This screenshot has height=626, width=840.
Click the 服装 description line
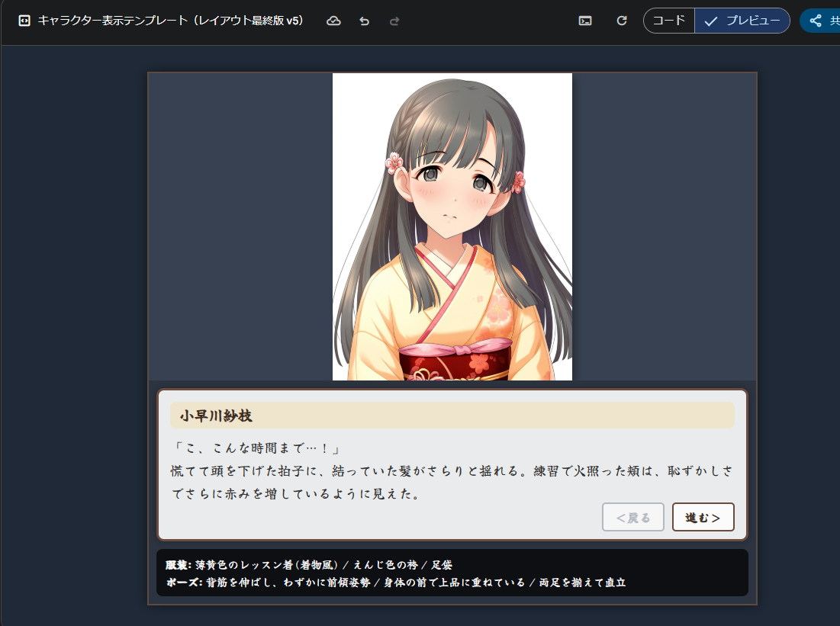pos(309,565)
